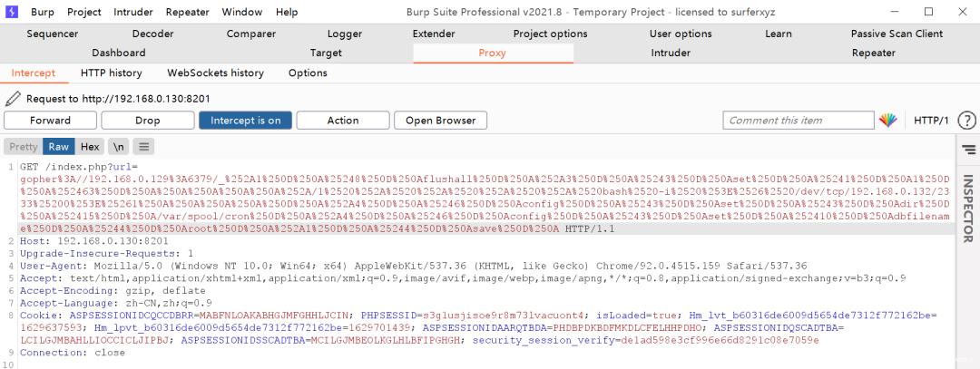
Task: Open the proxy Options sub-tab
Action: click(x=308, y=73)
